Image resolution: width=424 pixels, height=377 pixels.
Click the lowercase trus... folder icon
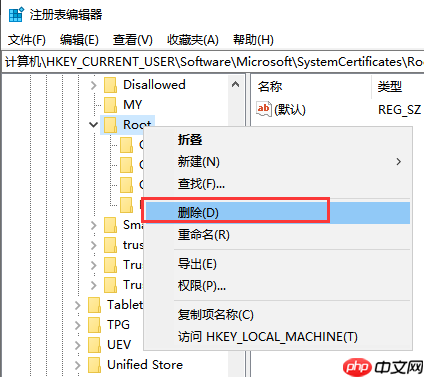click(x=110, y=245)
